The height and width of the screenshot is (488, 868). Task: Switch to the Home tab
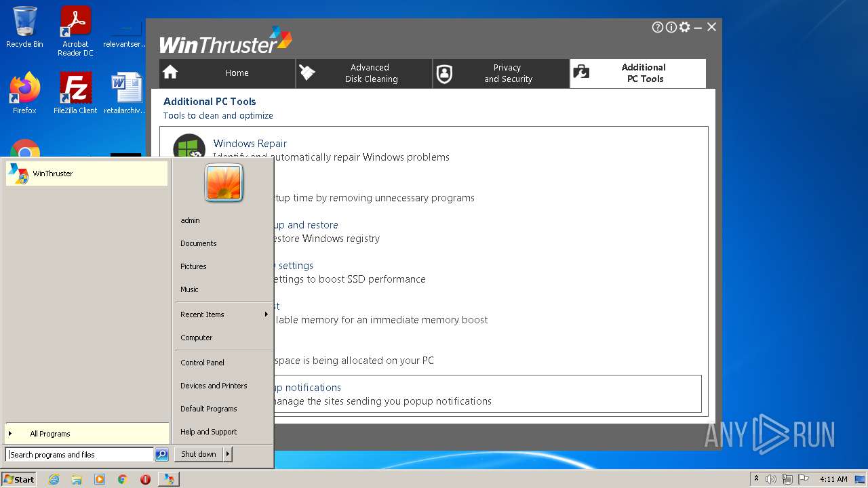pos(227,73)
